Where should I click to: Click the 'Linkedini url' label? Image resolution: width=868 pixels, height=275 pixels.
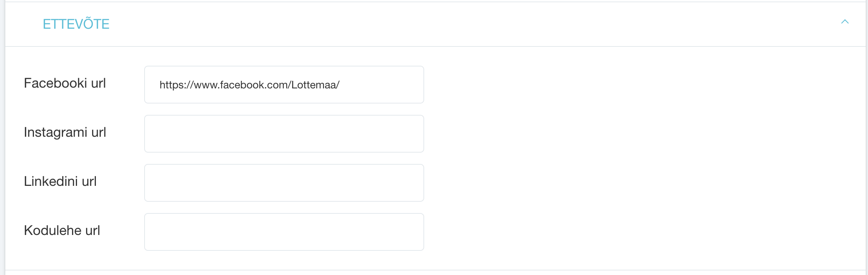(60, 181)
